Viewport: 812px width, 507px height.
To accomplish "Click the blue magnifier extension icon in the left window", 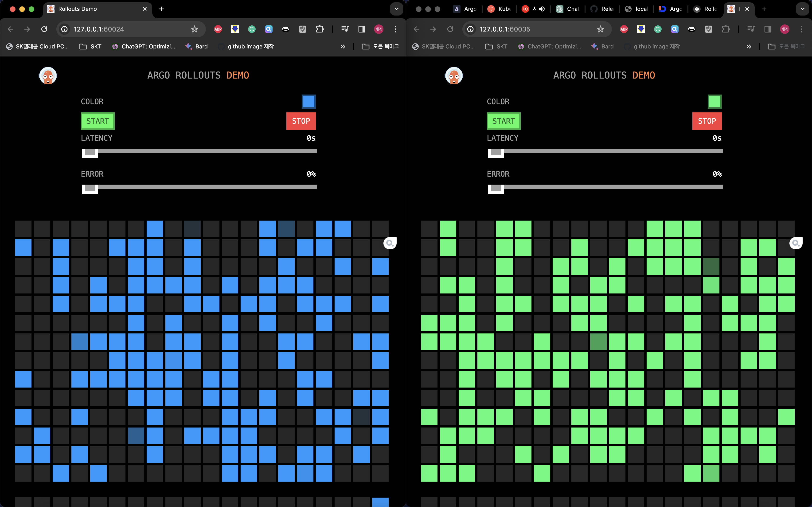I will tap(269, 29).
